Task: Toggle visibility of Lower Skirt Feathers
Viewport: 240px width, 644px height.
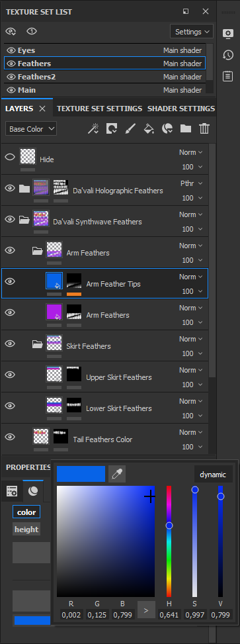Action: (10, 406)
